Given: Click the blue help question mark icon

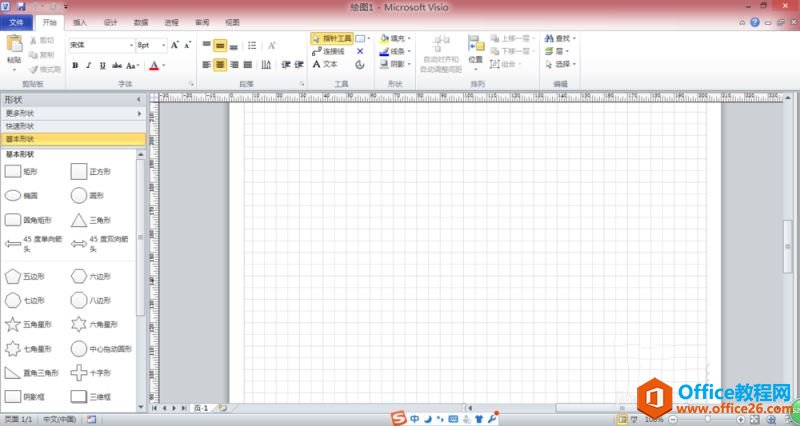Looking at the screenshot, I should click(x=755, y=22).
